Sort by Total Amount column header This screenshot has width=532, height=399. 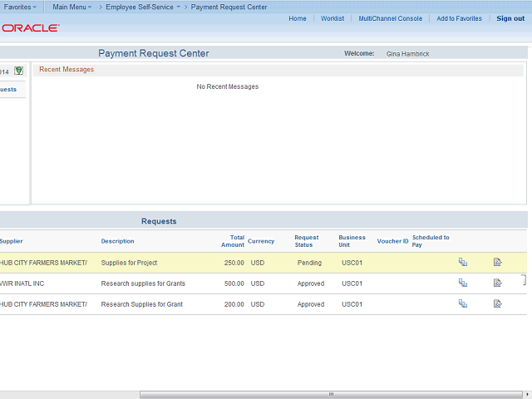[x=233, y=241]
